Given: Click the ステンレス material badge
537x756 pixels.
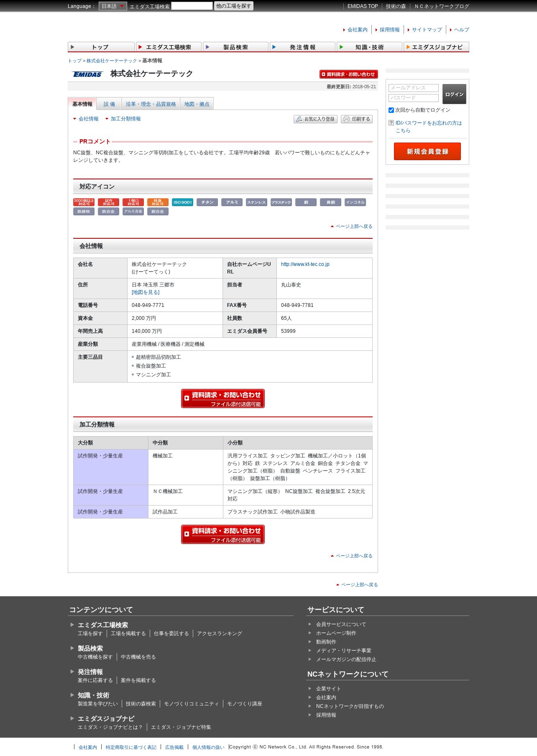Looking at the screenshot, I should pyautogui.click(x=256, y=202).
